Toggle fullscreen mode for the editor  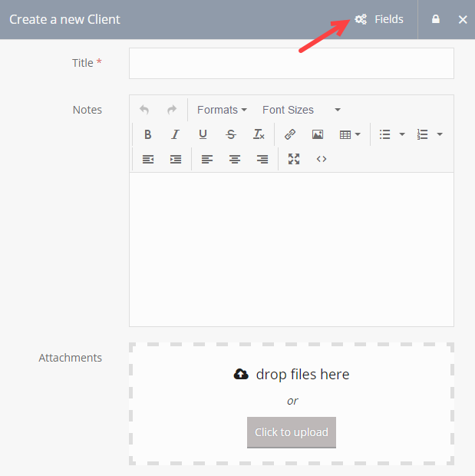(294, 159)
